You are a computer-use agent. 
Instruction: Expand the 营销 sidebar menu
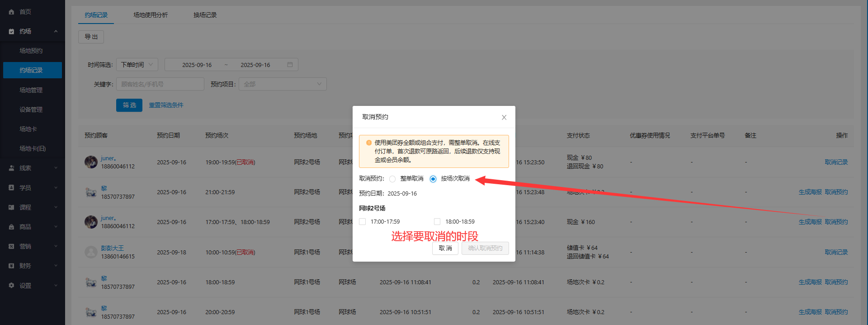[56, 246]
